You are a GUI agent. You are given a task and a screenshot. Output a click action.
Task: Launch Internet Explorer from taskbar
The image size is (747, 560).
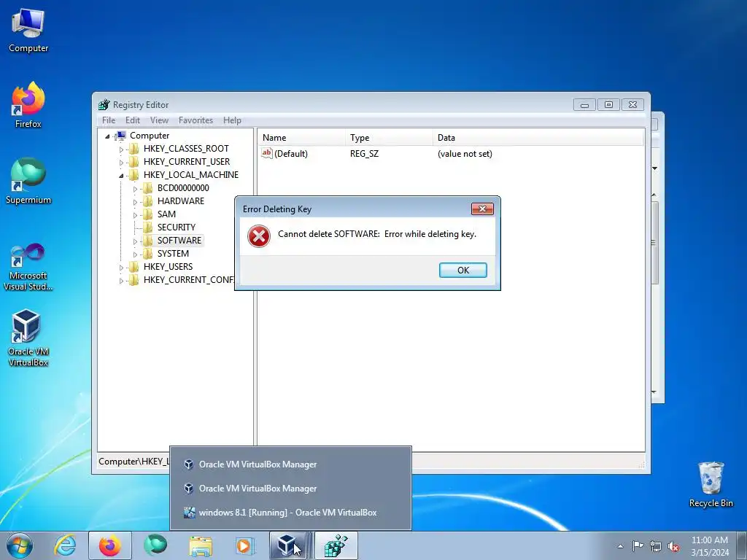[65, 545]
